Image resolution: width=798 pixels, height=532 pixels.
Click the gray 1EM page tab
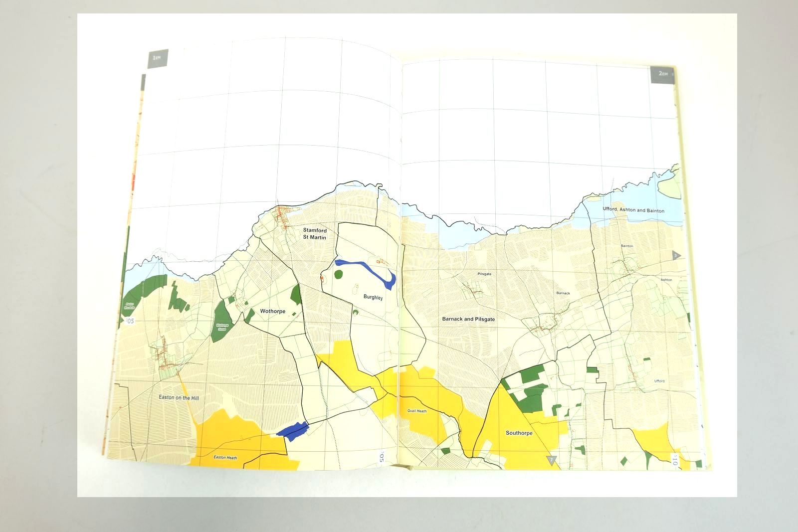coord(158,58)
